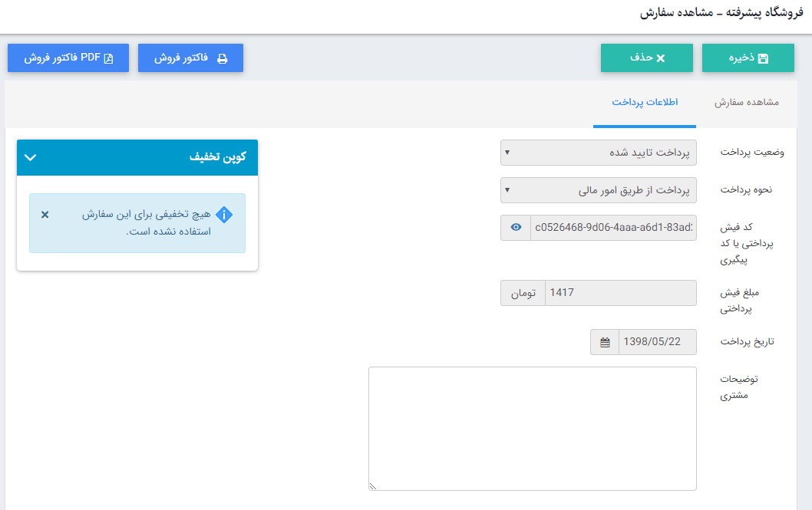Click the توضیحات مشتری text area
This screenshot has width=812, height=510.
[x=532, y=428]
